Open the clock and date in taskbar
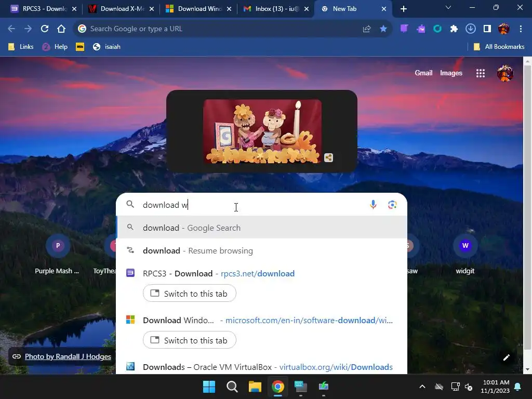Image resolution: width=532 pixels, height=399 pixels. [496, 387]
